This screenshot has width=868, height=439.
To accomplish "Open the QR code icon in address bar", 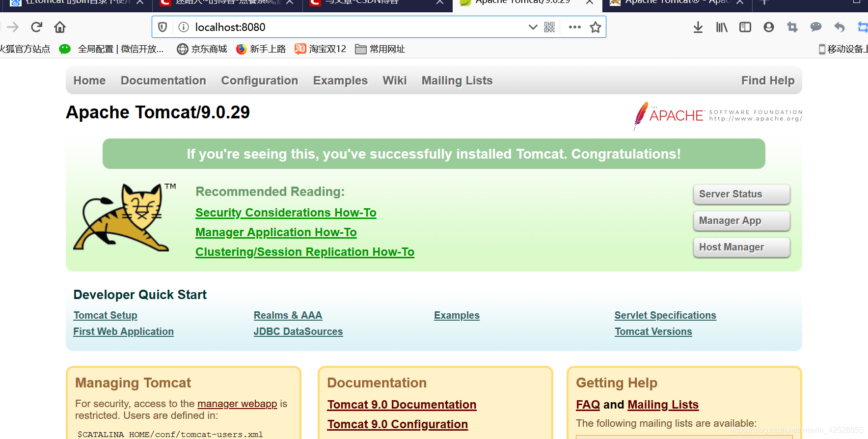I will 549,27.
